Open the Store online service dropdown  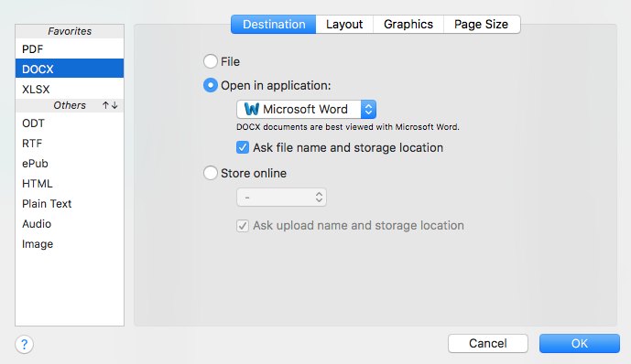[281, 198]
